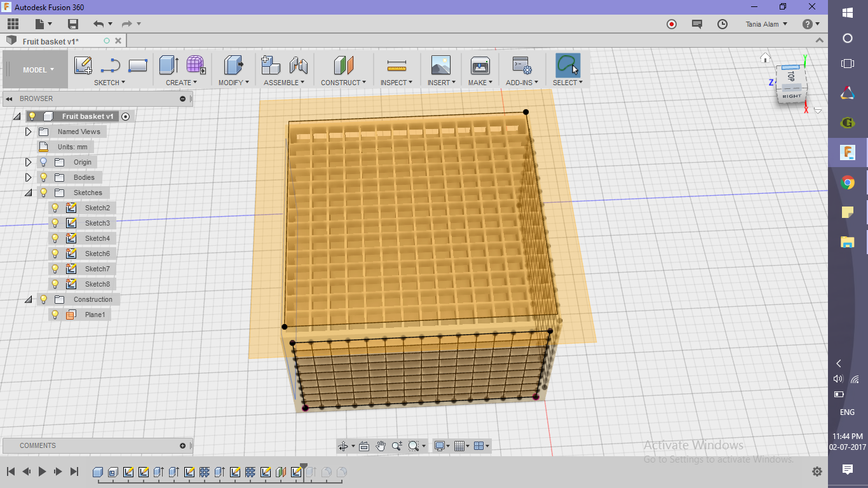This screenshot has height=488, width=868.
Task: Click the Offset Plane icon
Action: [344, 65]
